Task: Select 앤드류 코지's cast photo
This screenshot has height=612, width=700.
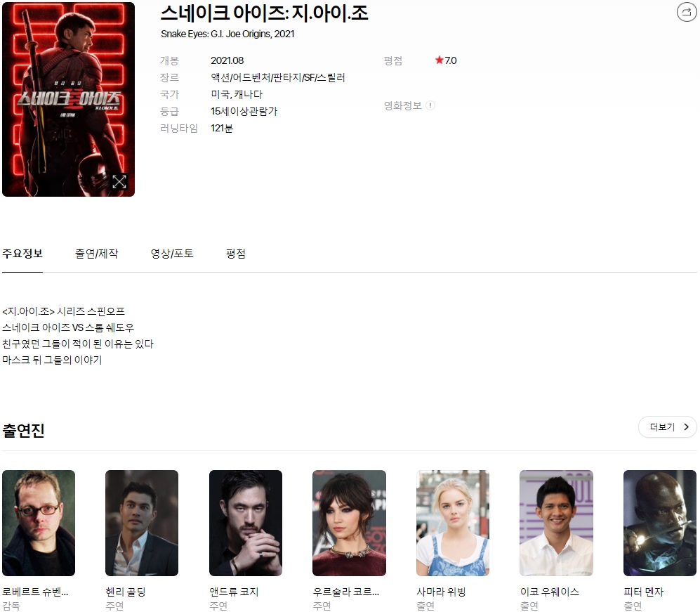Action: coord(246,523)
